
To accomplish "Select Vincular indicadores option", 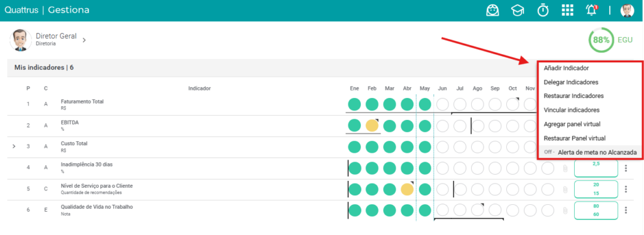I will pyautogui.click(x=571, y=110).
